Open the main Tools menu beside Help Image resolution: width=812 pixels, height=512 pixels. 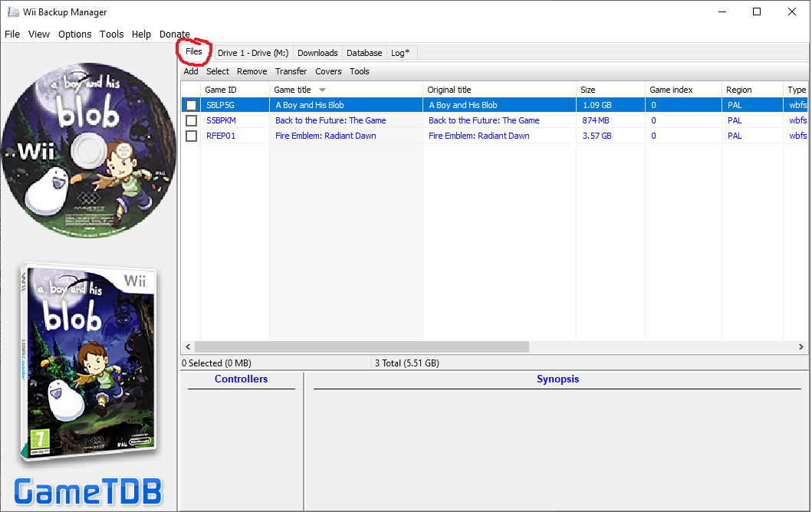pyautogui.click(x=111, y=34)
